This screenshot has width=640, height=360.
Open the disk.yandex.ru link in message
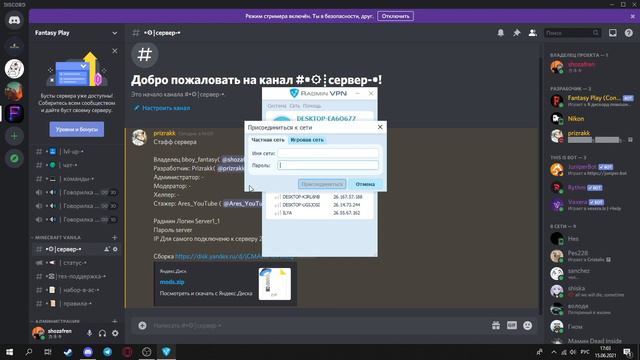[x=218, y=256]
